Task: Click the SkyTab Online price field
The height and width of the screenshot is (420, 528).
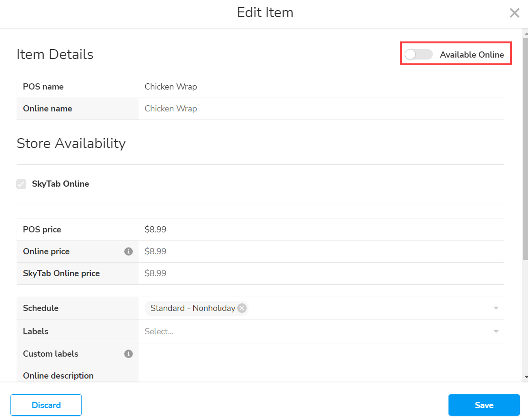Action: click(321, 273)
